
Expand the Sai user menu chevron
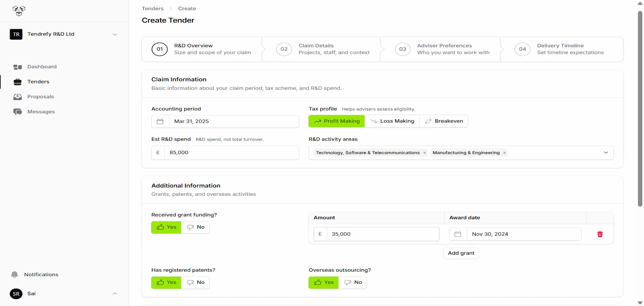[x=115, y=294]
